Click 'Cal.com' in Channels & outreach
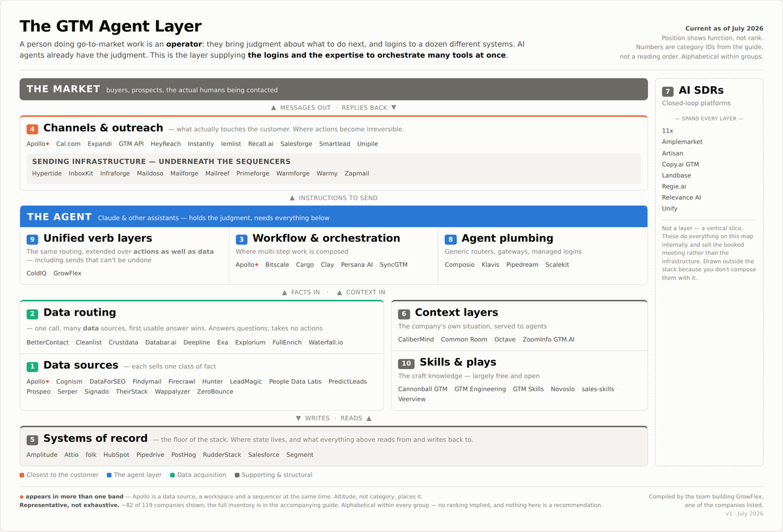 coord(69,144)
